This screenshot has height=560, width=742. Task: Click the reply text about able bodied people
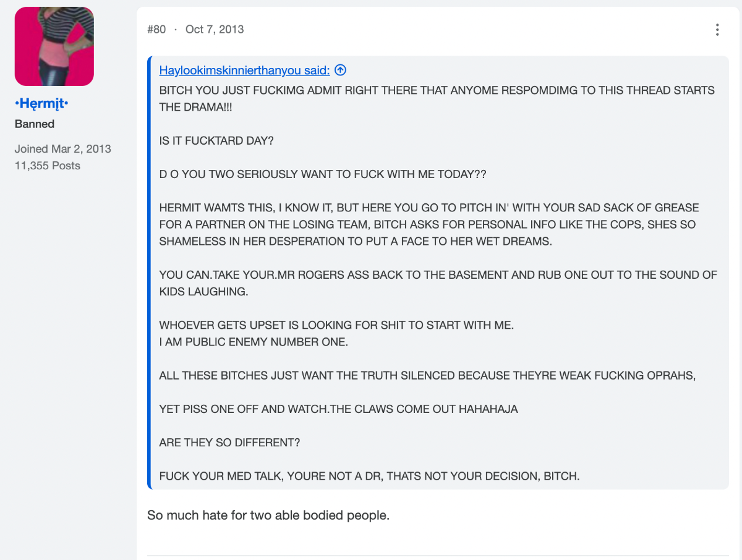point(268,515)
